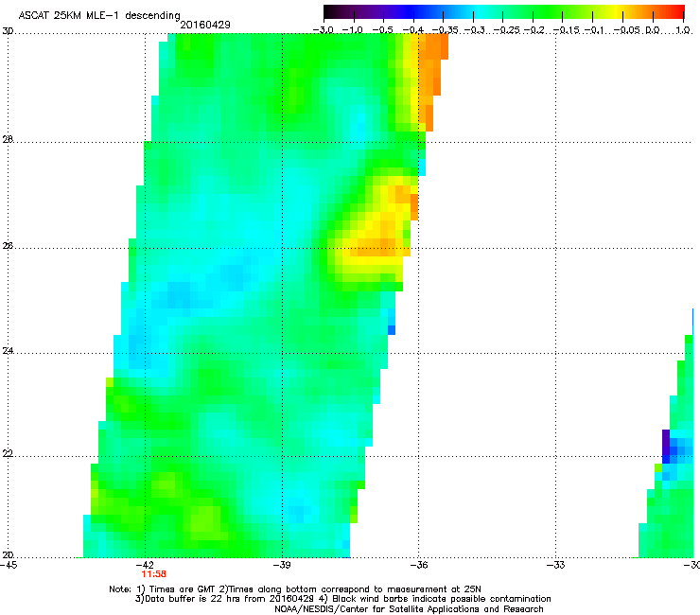The image size is (700, 615).
Task: Click the red time stamp "11:58"
Action: click(153, 574)
